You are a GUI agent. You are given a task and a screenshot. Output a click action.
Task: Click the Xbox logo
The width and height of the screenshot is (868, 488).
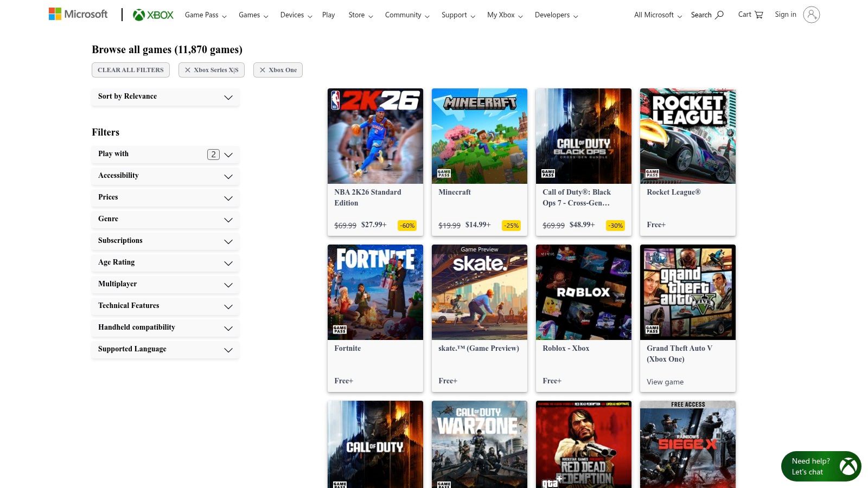coord(153,15)
